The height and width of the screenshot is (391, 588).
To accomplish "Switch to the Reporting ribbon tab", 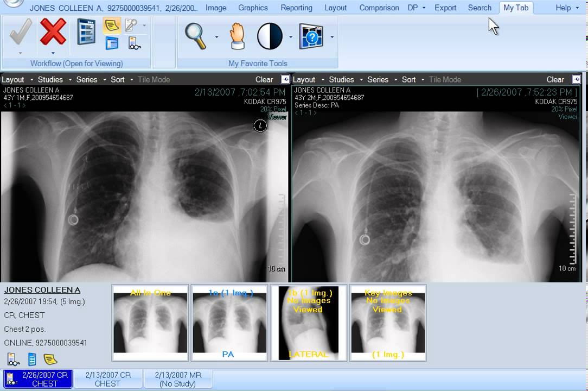I will pos(296,8).
